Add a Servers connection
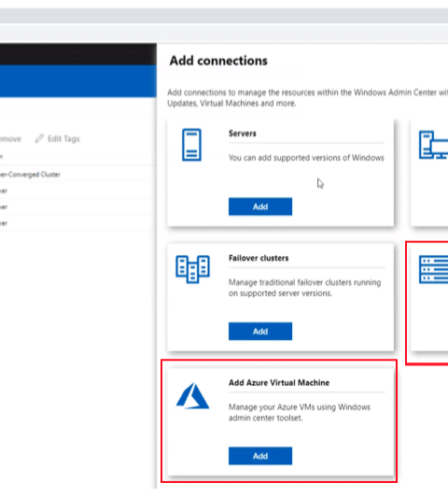 [260, 206]
